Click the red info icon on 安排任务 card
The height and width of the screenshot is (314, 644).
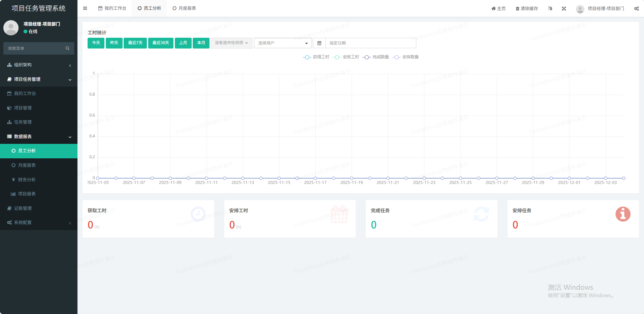[623, 214]
